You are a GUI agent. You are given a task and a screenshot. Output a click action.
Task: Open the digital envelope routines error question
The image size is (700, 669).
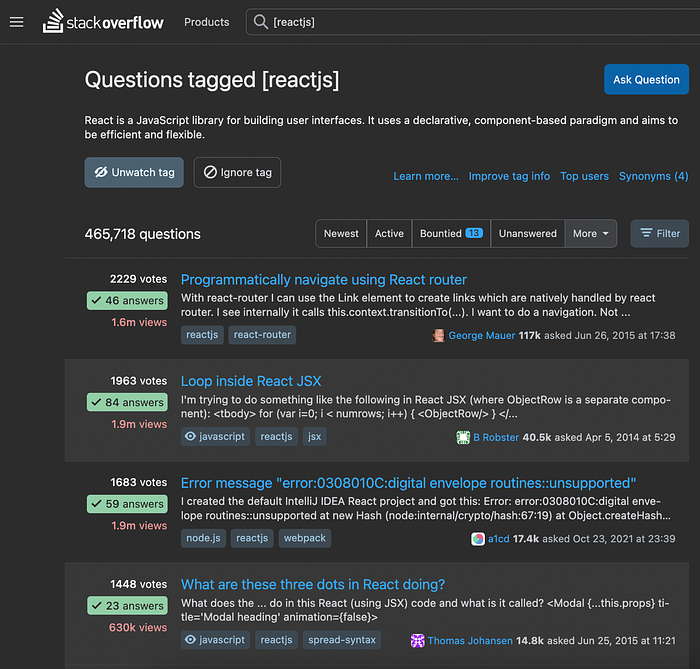[408, 483]
